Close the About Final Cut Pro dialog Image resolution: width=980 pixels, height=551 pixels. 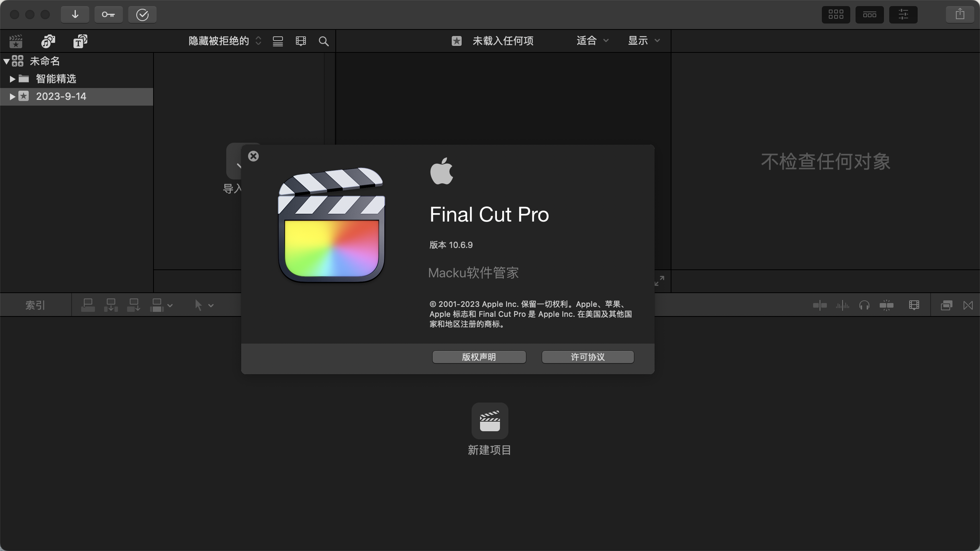(253, 156)
